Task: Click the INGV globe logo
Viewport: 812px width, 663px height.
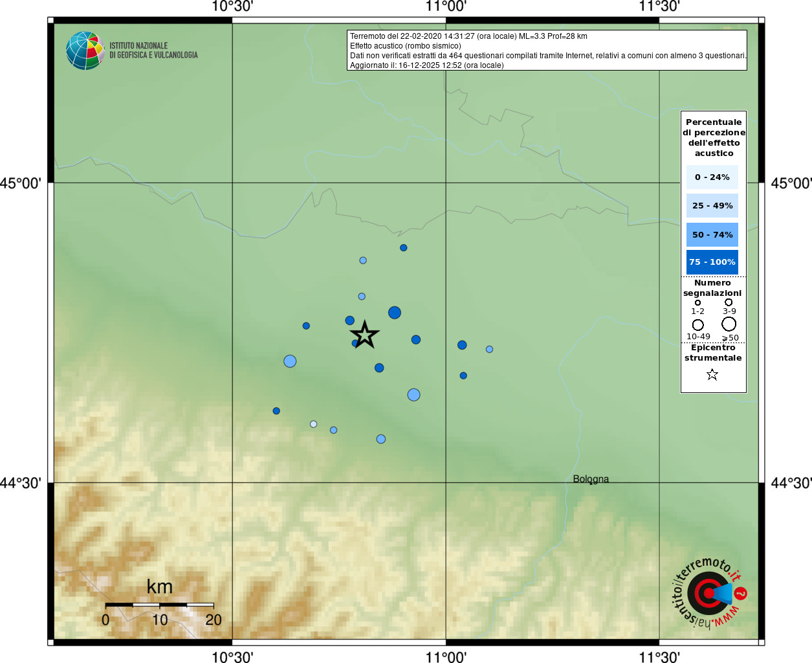Action: point(85,51)
